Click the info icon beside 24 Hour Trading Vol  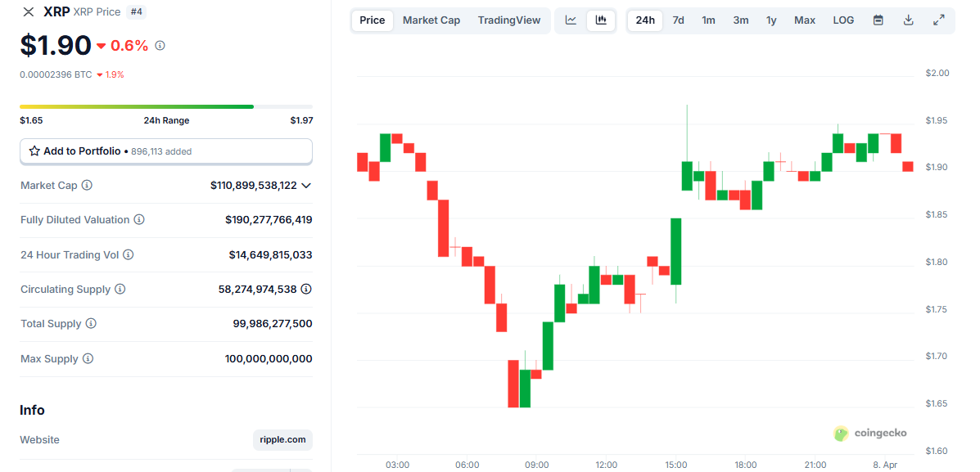point(129,255)
